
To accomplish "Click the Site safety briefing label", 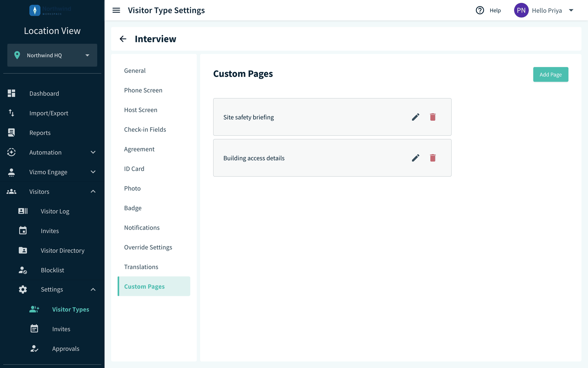I will (248, 117).
